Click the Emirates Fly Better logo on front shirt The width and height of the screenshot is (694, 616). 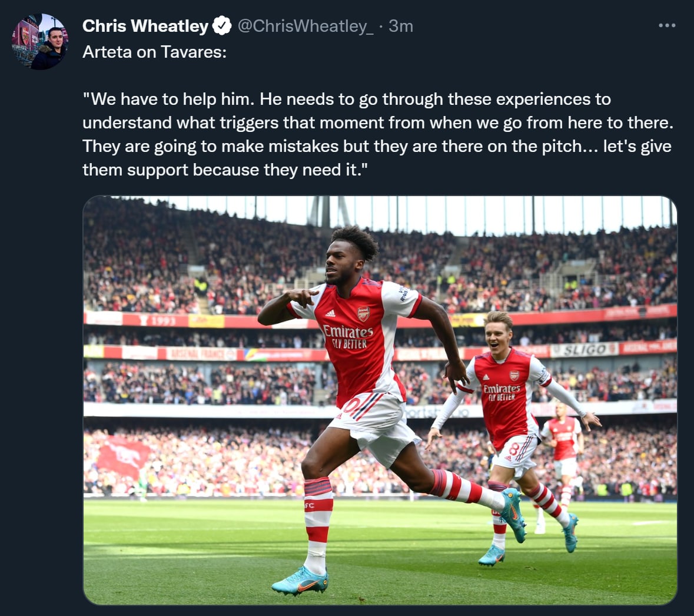pos(348,336)
